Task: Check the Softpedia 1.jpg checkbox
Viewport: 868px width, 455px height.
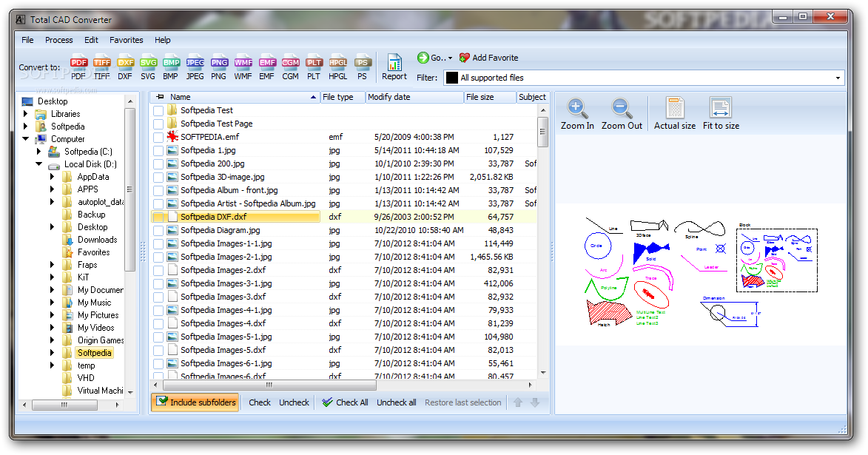Action: [158, 151]
